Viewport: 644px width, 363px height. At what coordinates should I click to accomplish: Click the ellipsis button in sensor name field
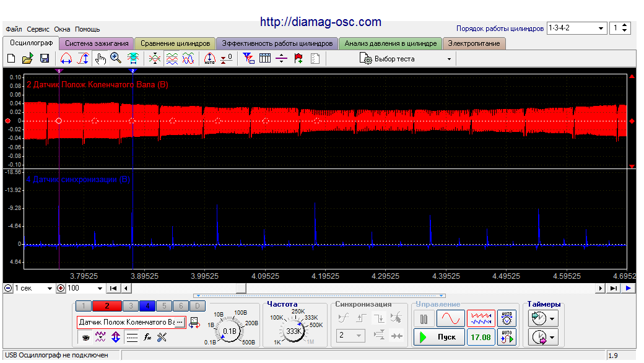pyautogui.click(x=180, y=322)
